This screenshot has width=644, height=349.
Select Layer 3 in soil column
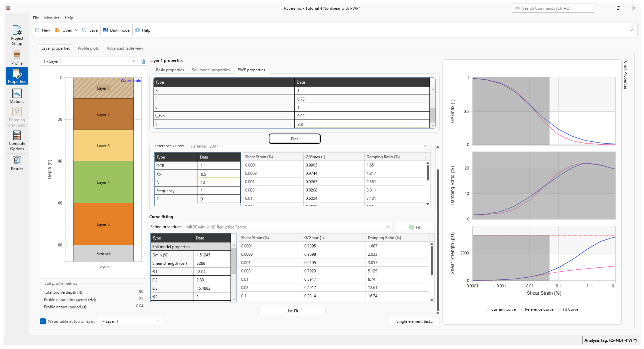click(103, 146)
